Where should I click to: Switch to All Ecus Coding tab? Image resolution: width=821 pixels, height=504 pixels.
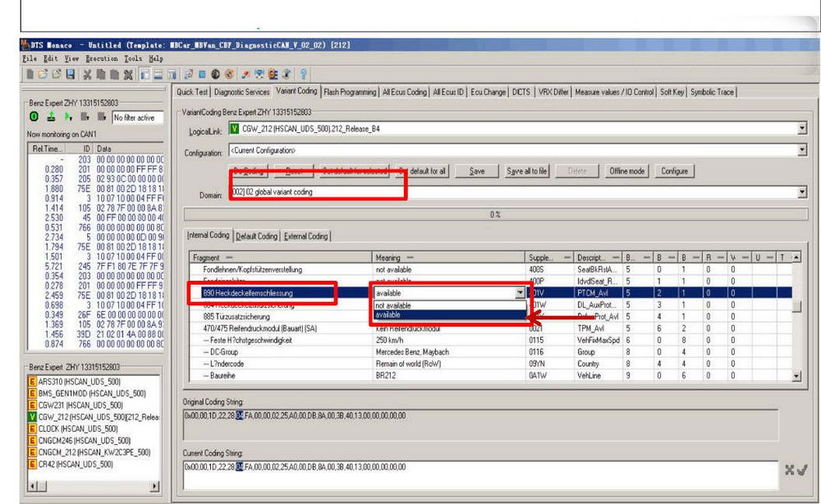point(404,92)
